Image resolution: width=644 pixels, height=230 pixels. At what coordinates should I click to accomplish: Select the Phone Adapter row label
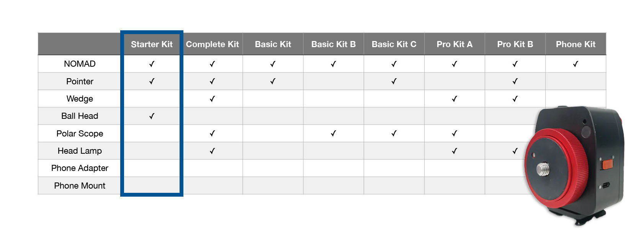coord(80,168)
